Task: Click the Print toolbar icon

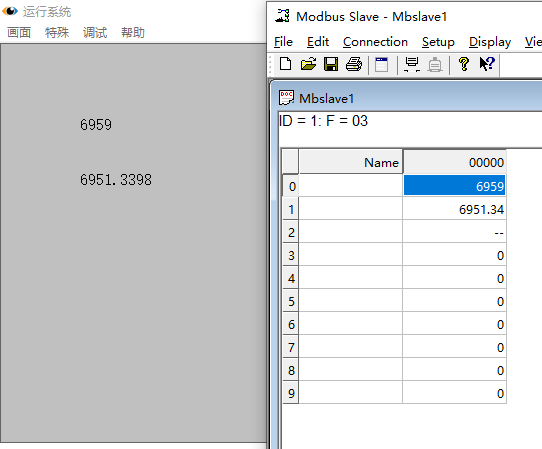Action: [x=354, y=64]
